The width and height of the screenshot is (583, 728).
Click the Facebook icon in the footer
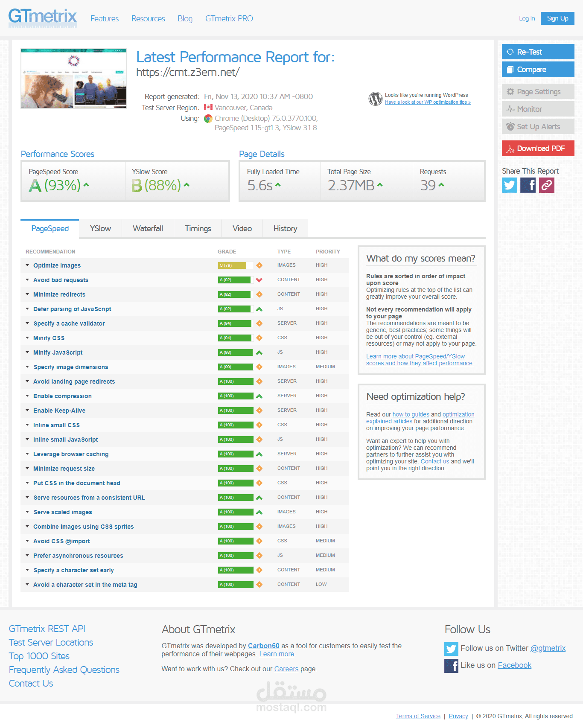point(451,666)
